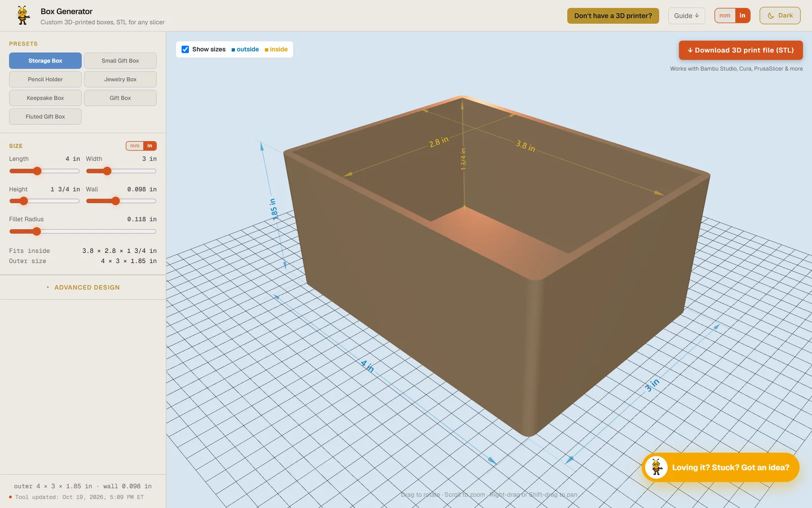Click the 4 in outside dimension label
Screen dimensions: 812x508
[x=367, y=366]
